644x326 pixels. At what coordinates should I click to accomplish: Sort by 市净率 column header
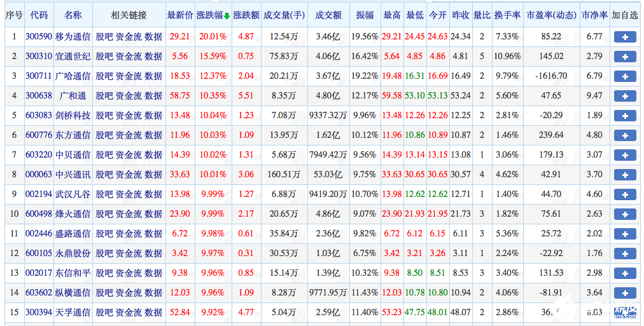pyautogui.click(x=595, y=16)
